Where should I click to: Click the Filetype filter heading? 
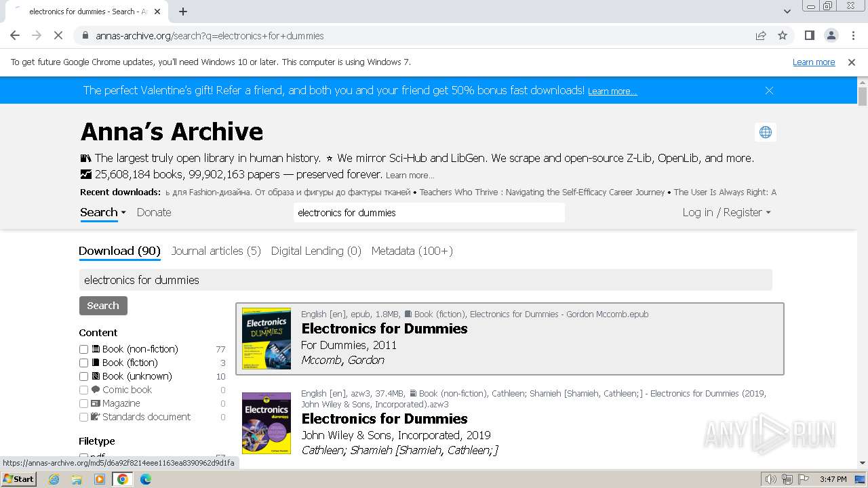[x=97, y=441]
